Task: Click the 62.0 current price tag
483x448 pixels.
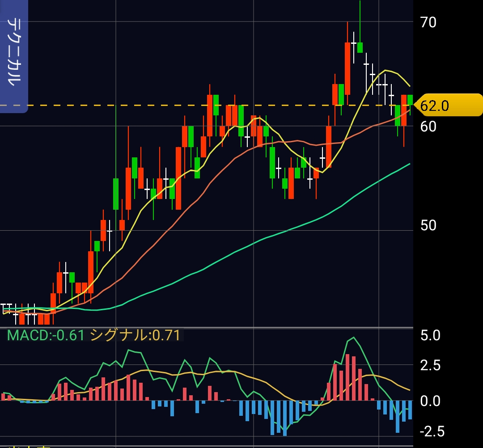Action: click(x=448, y=106)
